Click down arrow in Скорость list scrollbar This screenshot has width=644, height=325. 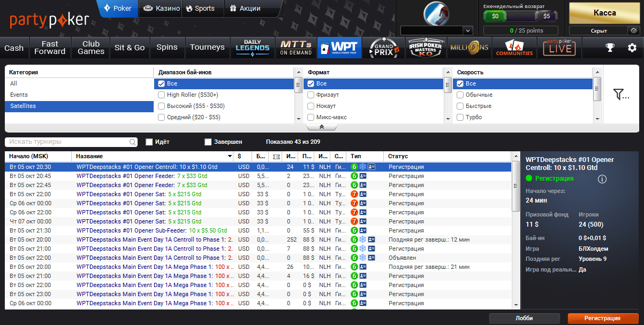pyautogui.click(x=597, y=120)
